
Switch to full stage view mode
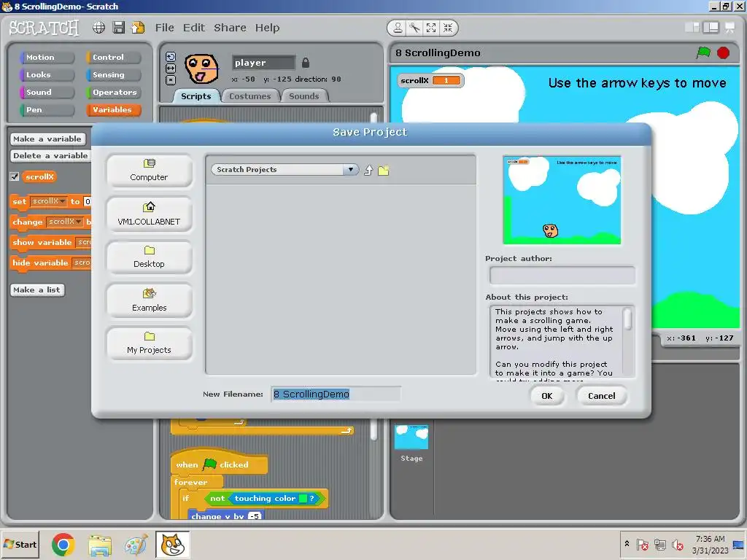point(711,28)
